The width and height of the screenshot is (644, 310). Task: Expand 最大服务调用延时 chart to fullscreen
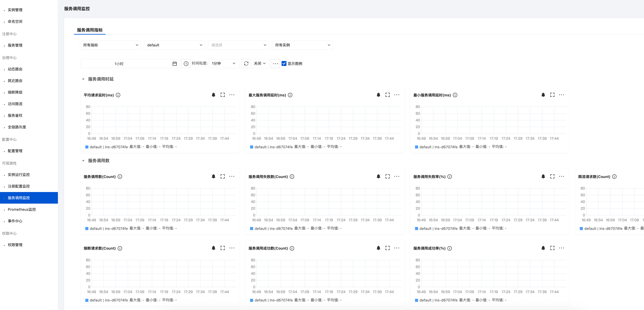pyautogui.click(x=387, y=95)
